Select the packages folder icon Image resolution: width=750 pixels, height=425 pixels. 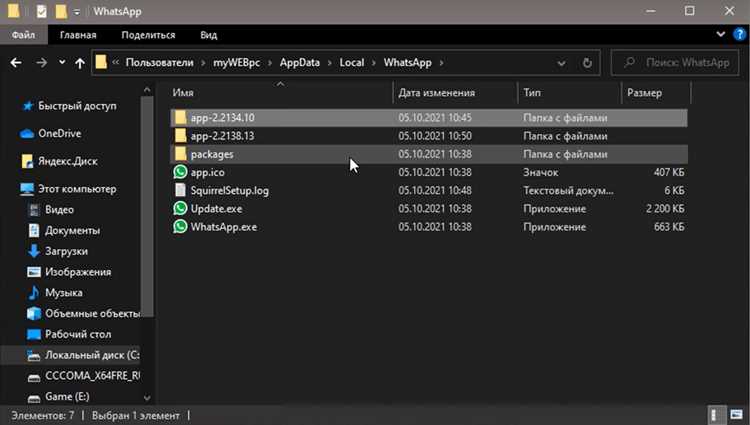click(x=180, y=154)
